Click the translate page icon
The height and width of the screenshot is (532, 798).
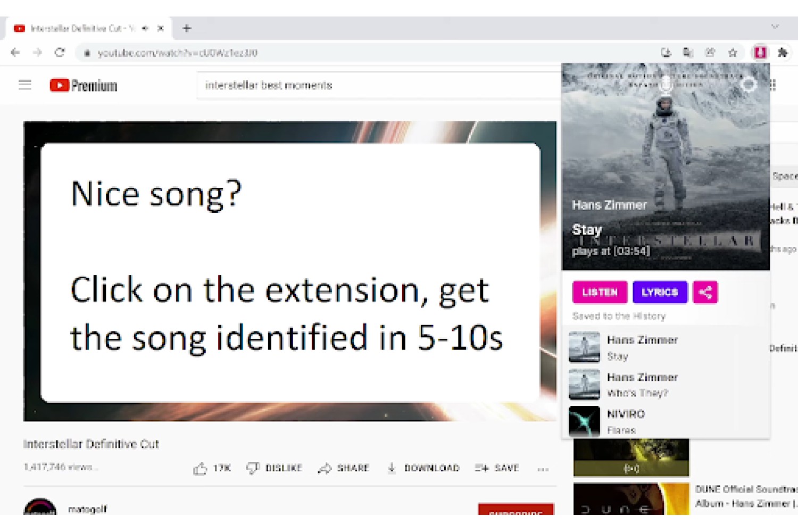(x=688, y=53)
